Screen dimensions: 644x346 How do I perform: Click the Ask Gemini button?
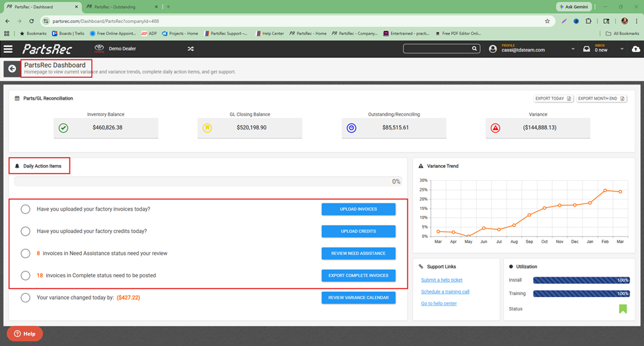574,7
